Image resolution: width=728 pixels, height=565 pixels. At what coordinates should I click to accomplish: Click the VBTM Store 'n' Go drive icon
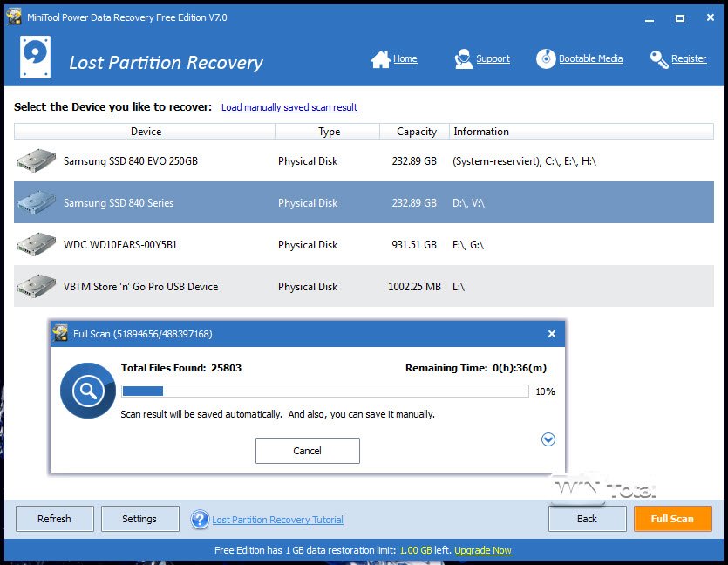coord(36,286)
